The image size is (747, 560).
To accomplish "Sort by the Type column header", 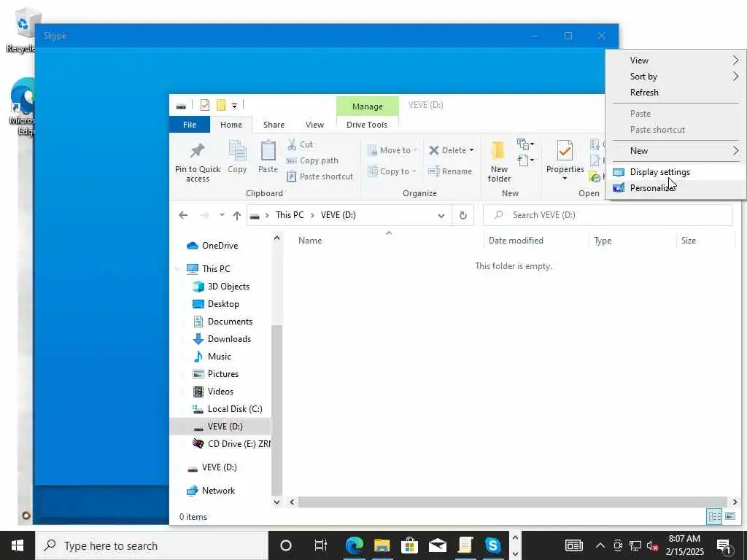I will tap(602, 241).
